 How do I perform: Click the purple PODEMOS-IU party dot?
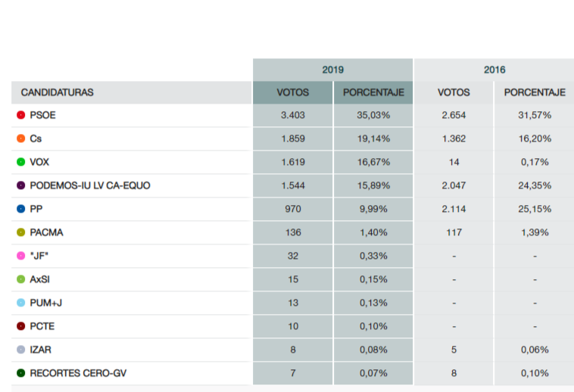coord(20,185)
